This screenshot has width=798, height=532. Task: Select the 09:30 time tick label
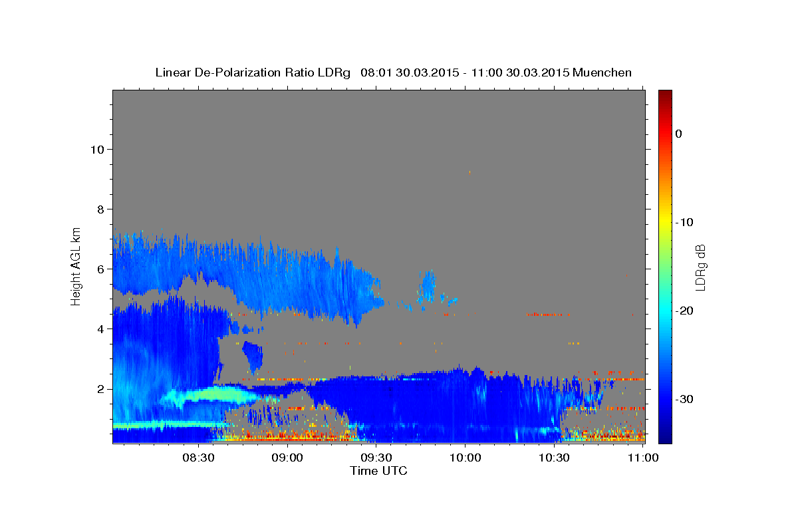point(376,458)
